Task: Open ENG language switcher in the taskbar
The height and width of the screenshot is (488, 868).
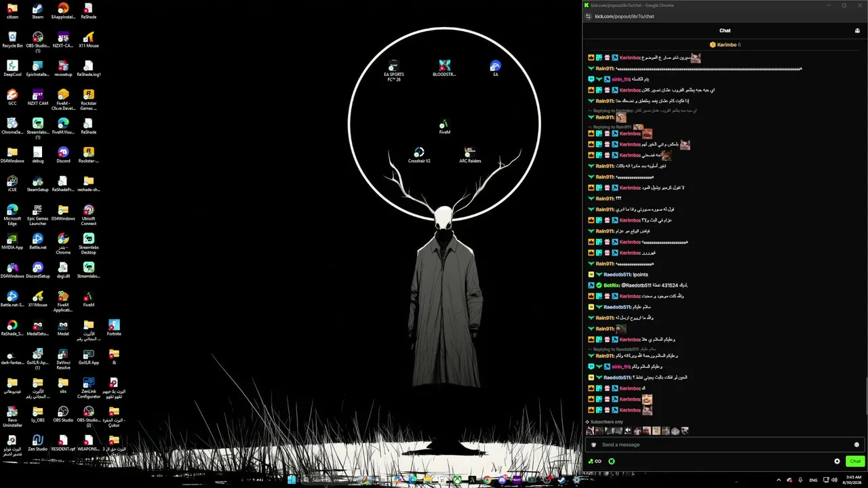Action: tap(813, 480)
